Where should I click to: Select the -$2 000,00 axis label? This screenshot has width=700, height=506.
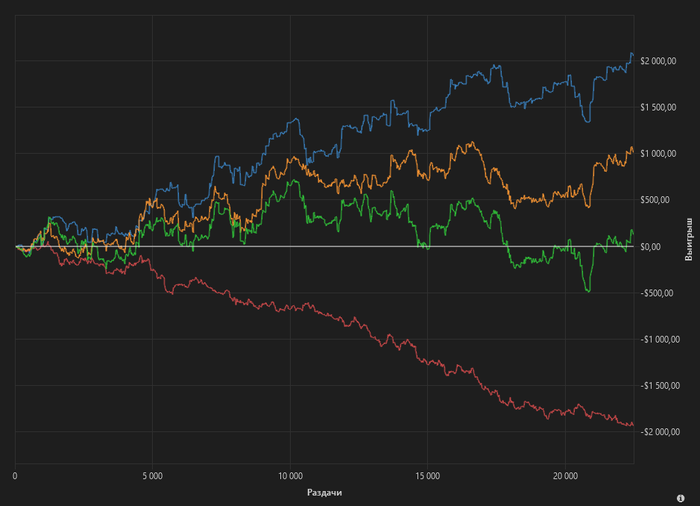660,432
